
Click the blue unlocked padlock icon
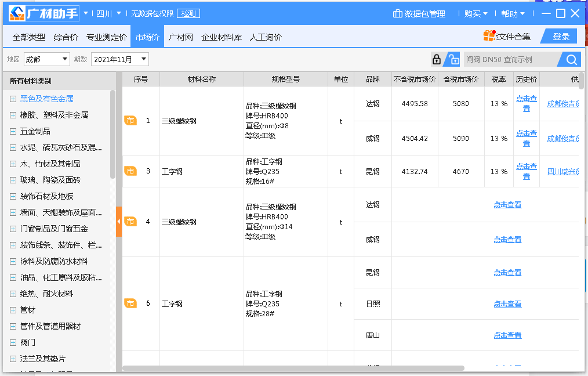click(x=453, y=59)
